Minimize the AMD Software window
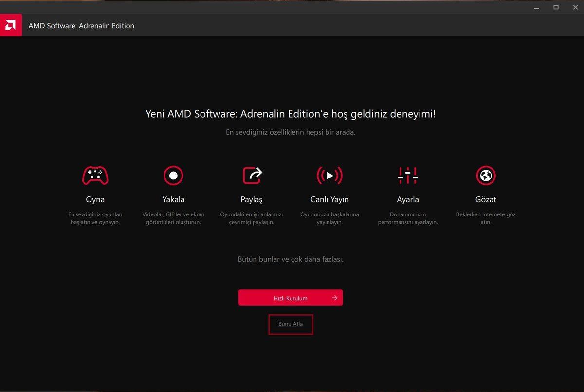Viewport: 584px width, 392px height. coord(537,7)
